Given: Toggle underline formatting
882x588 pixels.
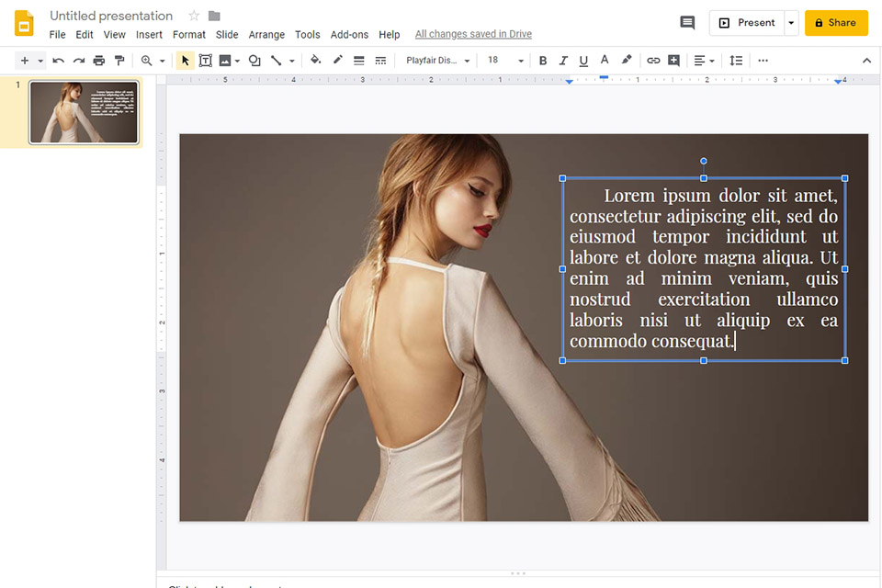Looking at the screenshot, I should (x=583, y=60).
